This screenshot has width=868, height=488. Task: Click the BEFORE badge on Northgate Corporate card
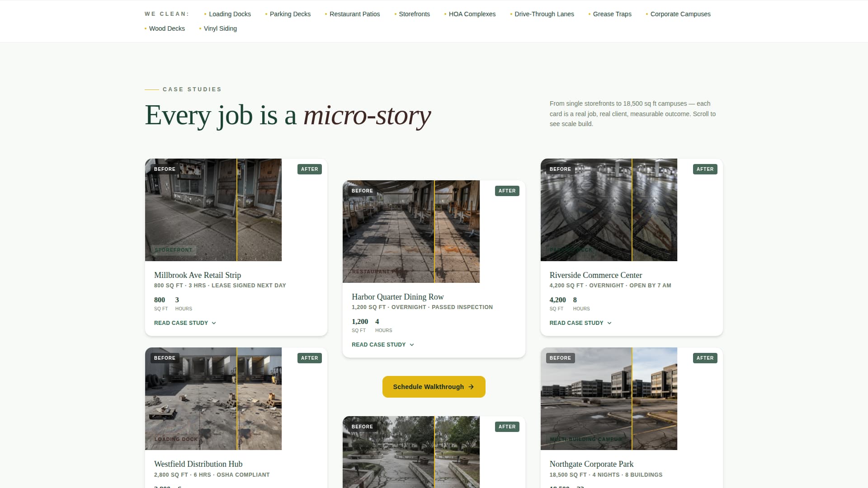coord(560,358)
